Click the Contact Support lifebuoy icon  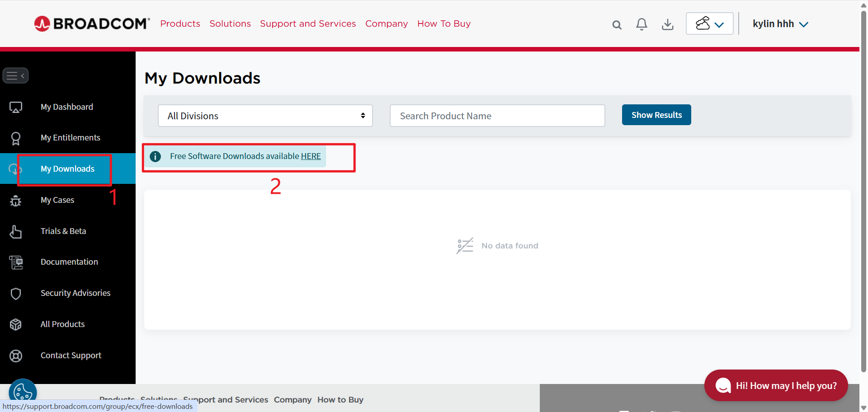pyautogui.click(x=16, y=356)
